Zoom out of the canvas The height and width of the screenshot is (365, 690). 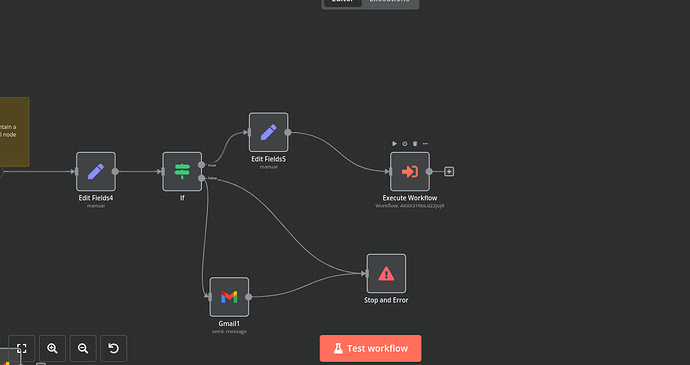coord(83,348)
